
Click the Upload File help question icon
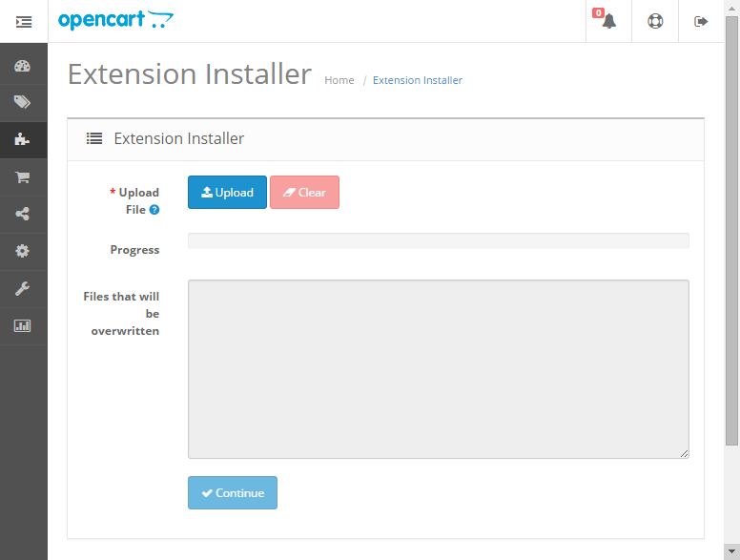(154, 210)
